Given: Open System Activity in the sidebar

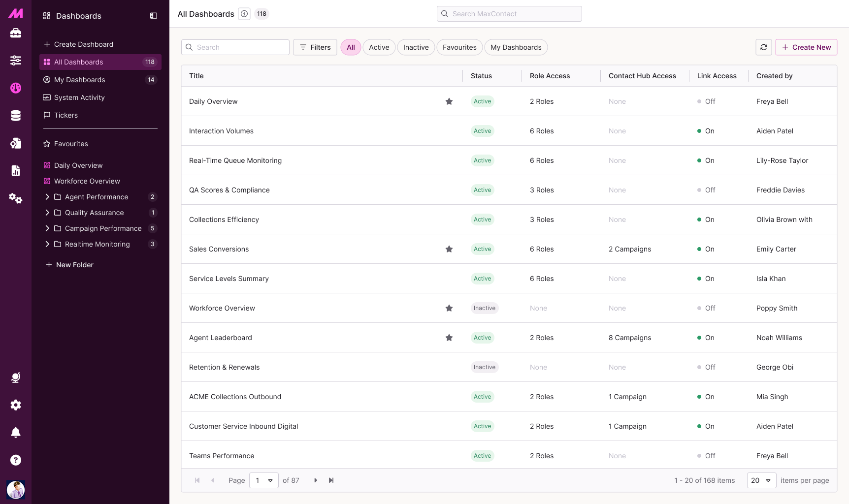Looking at the screenshot, I should (x=79, y=97).
